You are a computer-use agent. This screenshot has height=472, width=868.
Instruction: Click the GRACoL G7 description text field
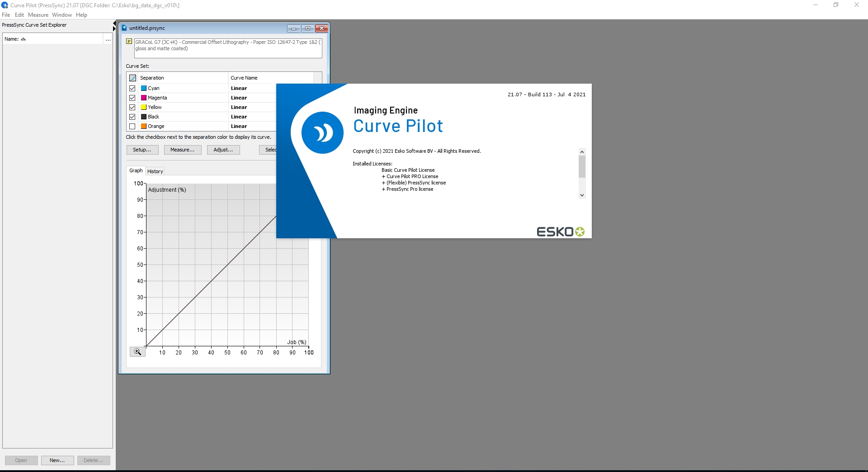click(228, 48)
